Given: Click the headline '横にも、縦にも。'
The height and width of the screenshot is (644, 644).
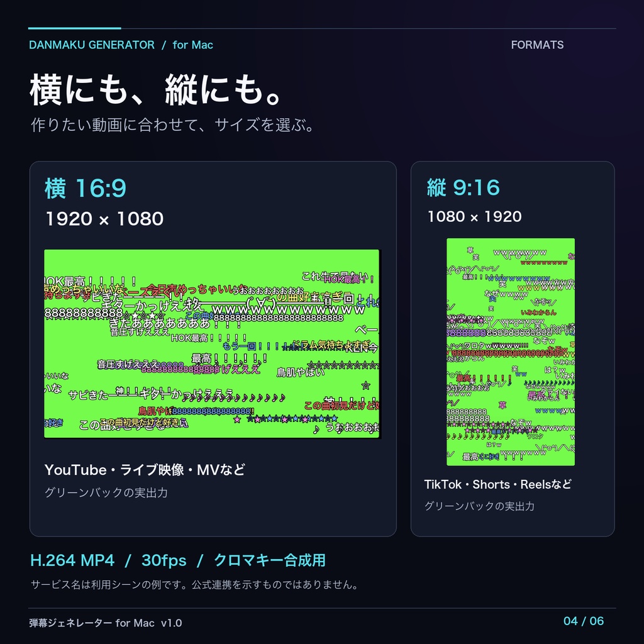Looking at the screenshot, I should pos(157,89).
